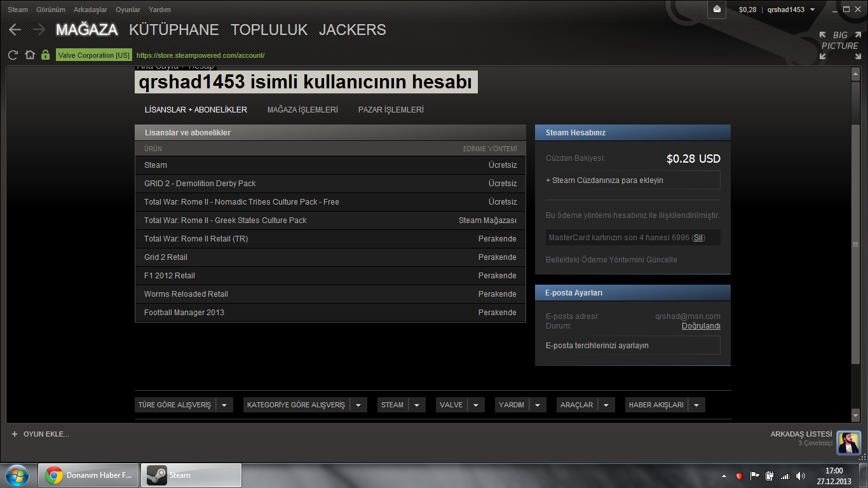The image size is (868, 488).
Task: Expand the VALVE dropdown arrow
Action: [477, 405]
